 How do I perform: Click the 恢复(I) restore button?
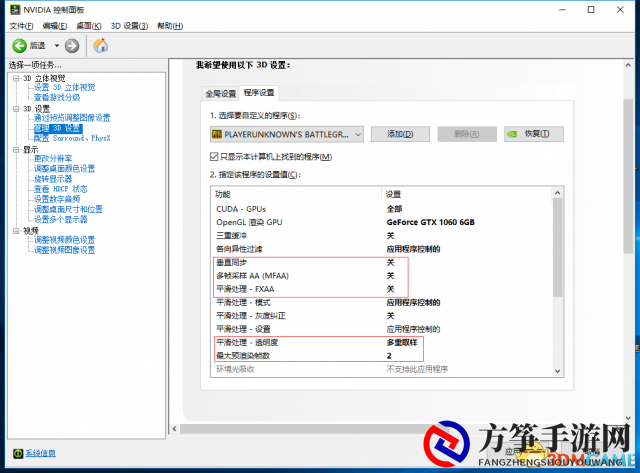point(534,134)
